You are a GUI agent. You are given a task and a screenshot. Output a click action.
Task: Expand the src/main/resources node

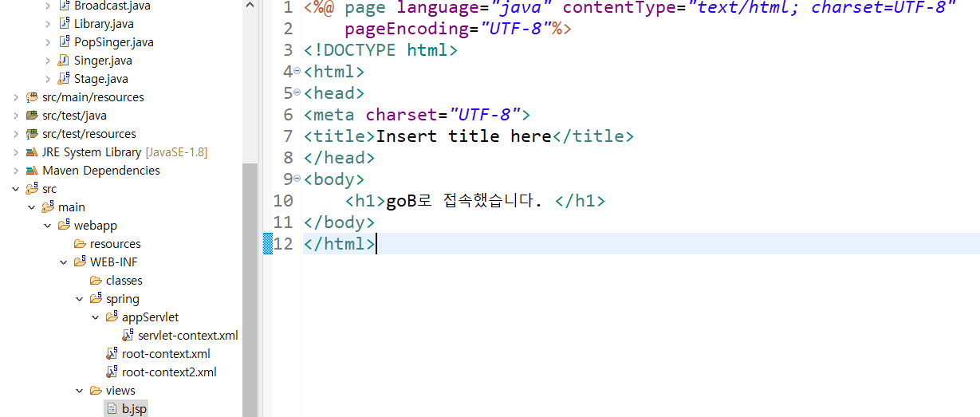coord(16,96)
